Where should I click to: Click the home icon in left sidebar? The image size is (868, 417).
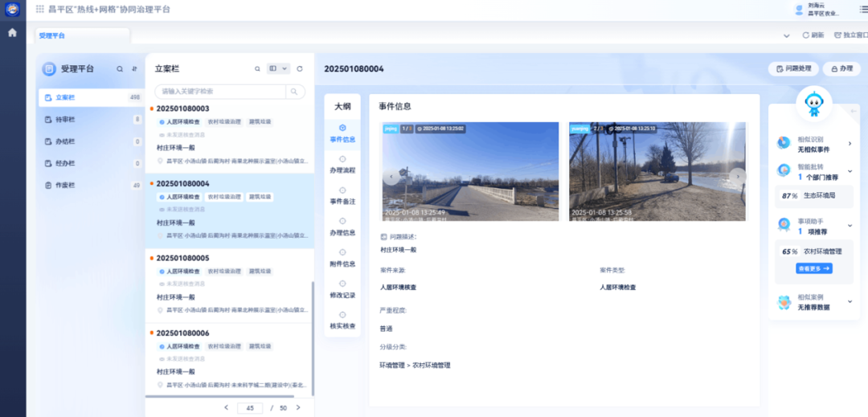click(12, 33)
